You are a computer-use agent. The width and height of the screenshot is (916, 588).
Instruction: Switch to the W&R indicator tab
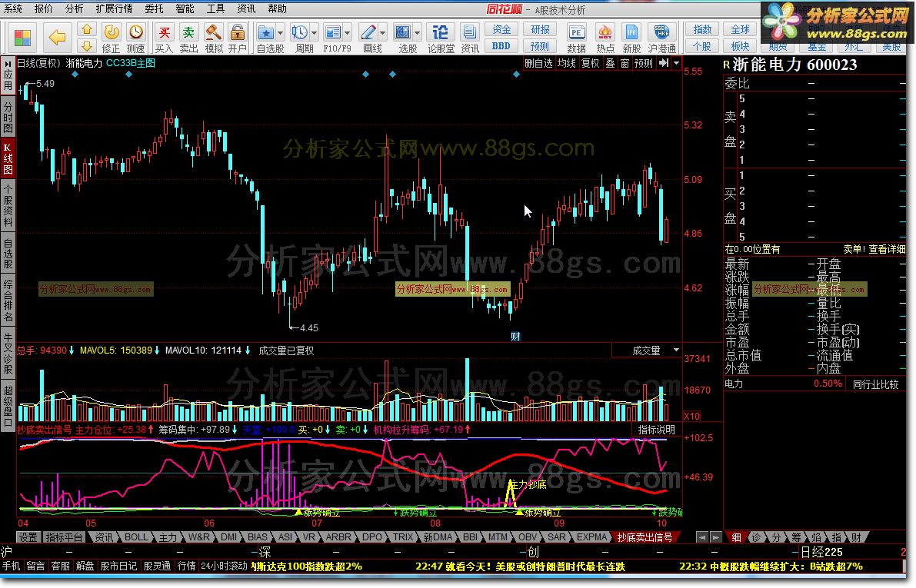point(198,537)
